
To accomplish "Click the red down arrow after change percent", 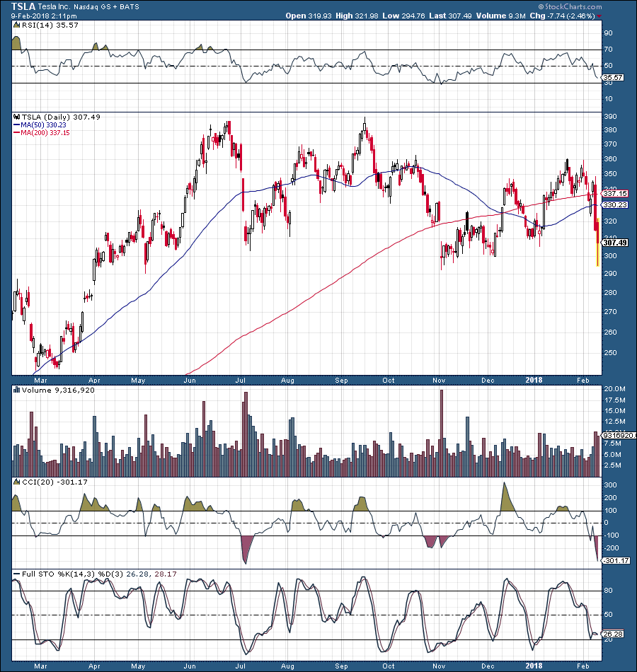I will coord(599,16).
